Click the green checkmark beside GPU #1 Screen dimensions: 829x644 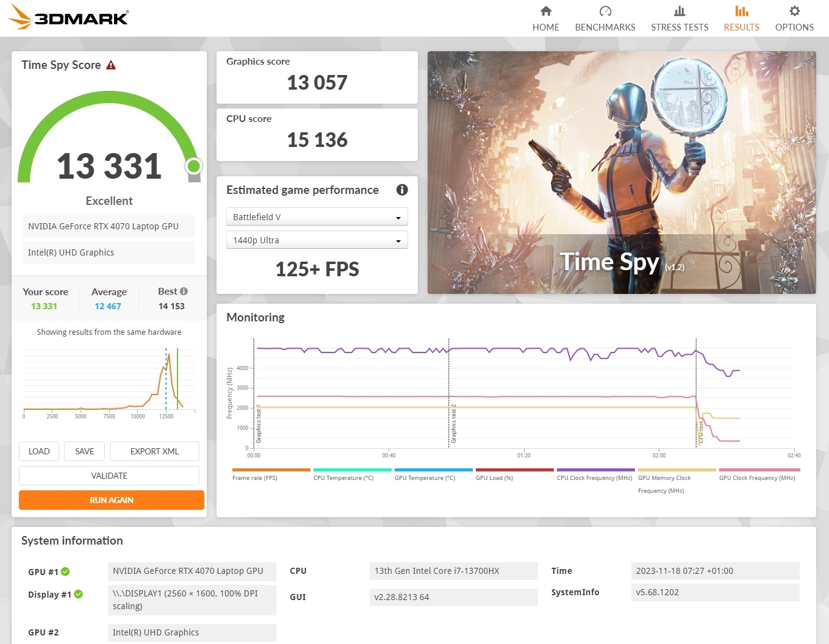(x=65, y=571)
